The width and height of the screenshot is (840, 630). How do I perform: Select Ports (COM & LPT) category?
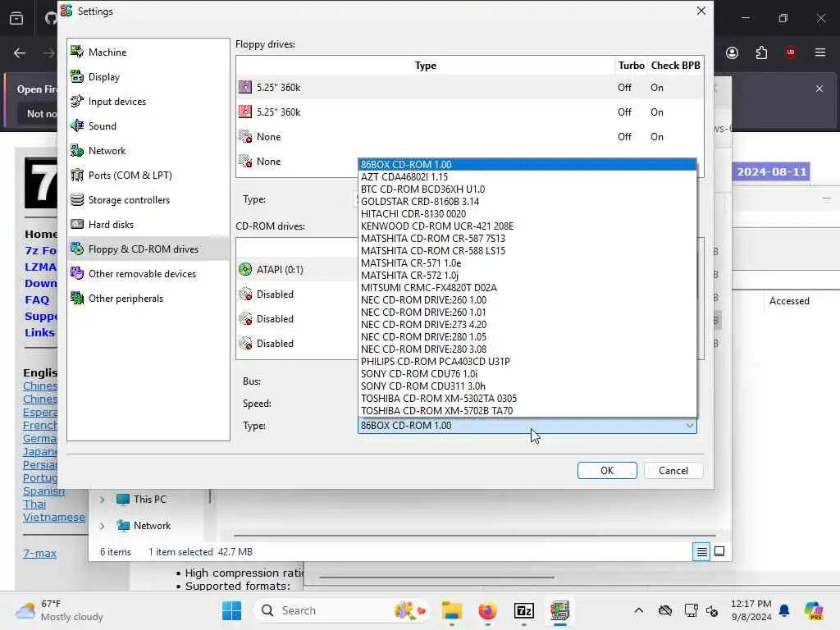(148, 176)
